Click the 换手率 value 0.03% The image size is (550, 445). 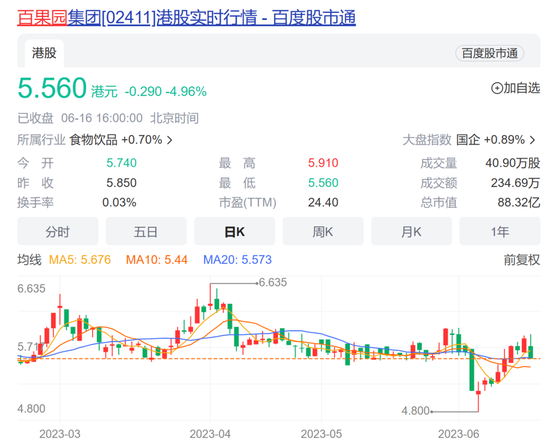coord(119,202)
